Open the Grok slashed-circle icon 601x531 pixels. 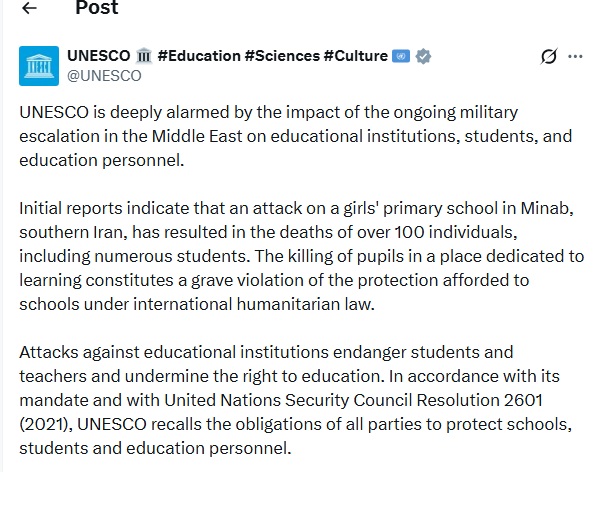(548, 57)
